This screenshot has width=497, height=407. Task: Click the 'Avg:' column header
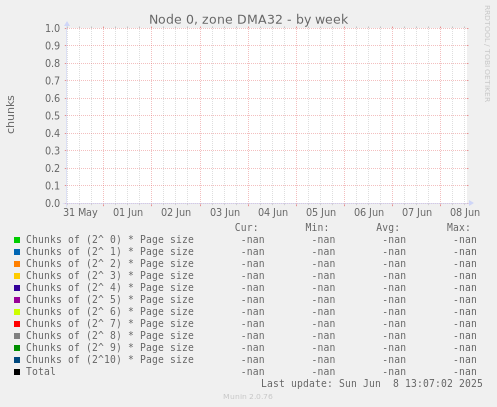(388, 228)
